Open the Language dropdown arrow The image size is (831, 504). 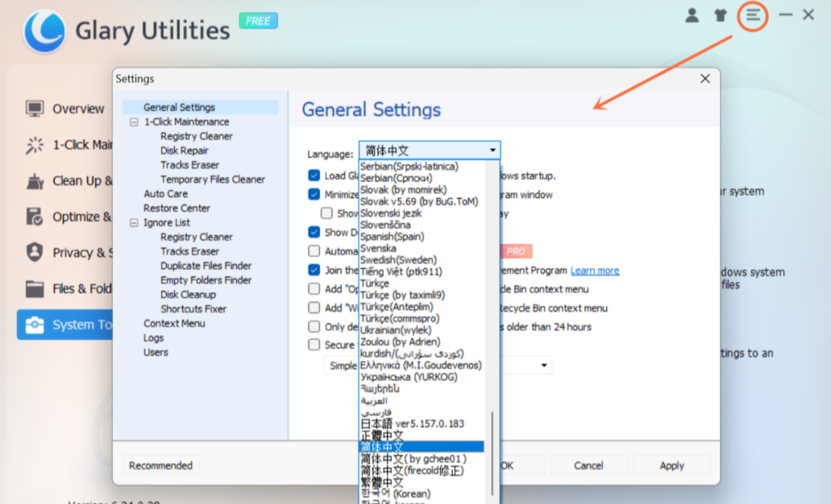coord(492,151)
